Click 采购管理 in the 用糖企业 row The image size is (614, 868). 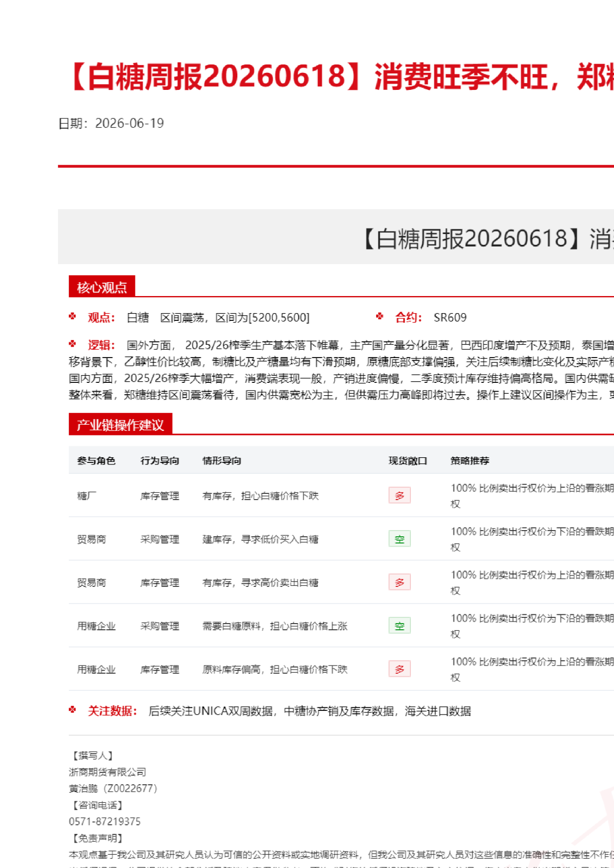coord(160,626)
